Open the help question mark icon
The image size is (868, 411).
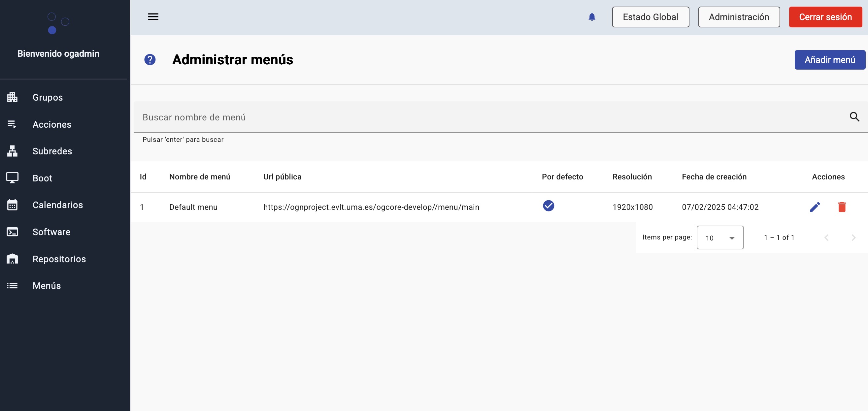[x=150, y=60]
